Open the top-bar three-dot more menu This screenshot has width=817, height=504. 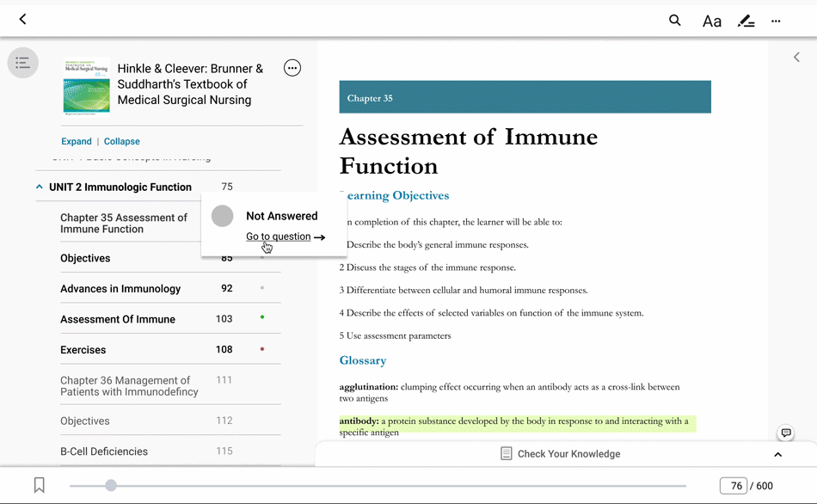pos(776,22)
